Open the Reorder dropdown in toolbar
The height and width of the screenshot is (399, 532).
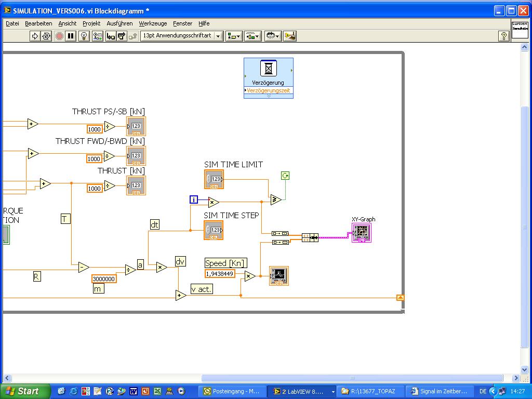coord(273,36)
